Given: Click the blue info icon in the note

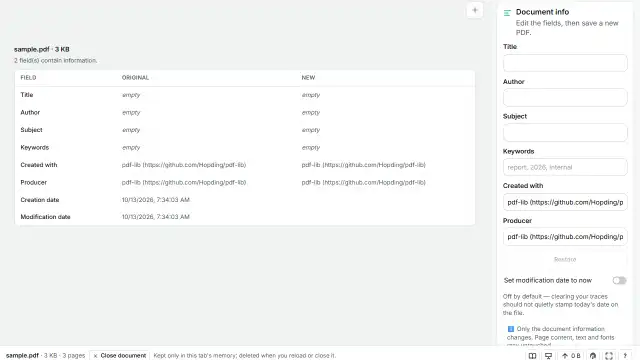Looking at the screenshot, I should pyautogui.click(x=511, y=329).
